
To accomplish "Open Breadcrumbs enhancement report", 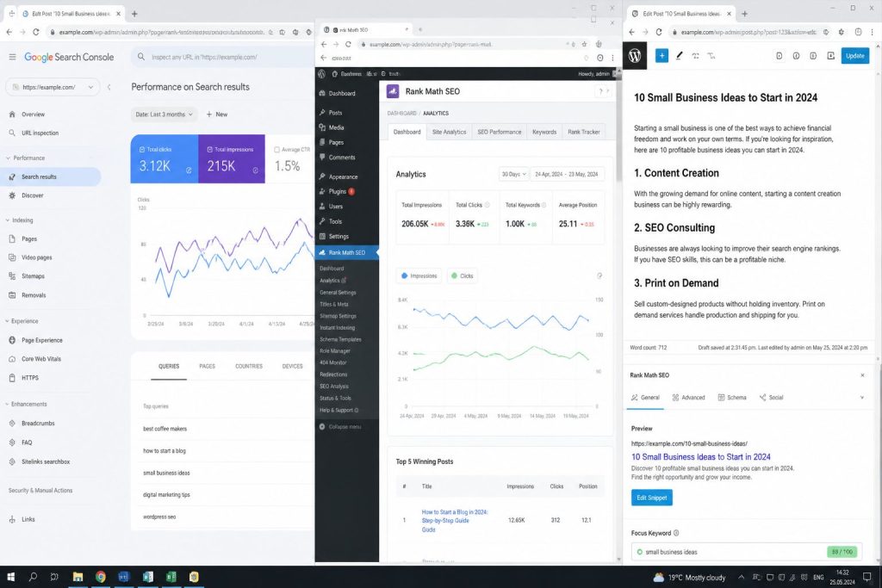I will tap(38, 424).
